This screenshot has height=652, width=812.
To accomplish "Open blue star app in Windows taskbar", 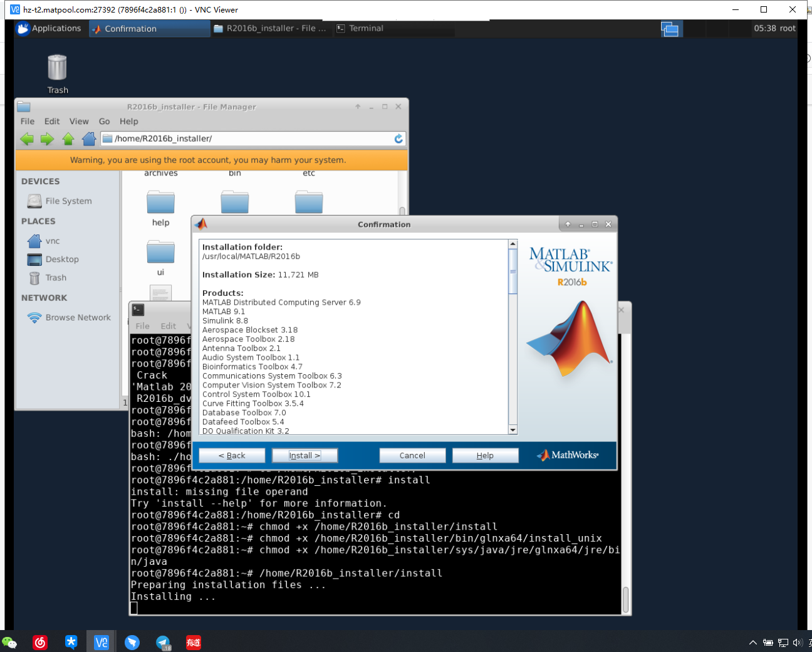I will pos(71,642).
